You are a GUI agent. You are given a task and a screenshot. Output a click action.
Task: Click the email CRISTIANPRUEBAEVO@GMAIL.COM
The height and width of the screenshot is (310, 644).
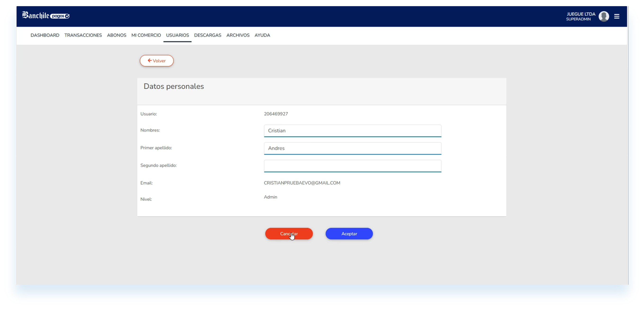(302, 183)
